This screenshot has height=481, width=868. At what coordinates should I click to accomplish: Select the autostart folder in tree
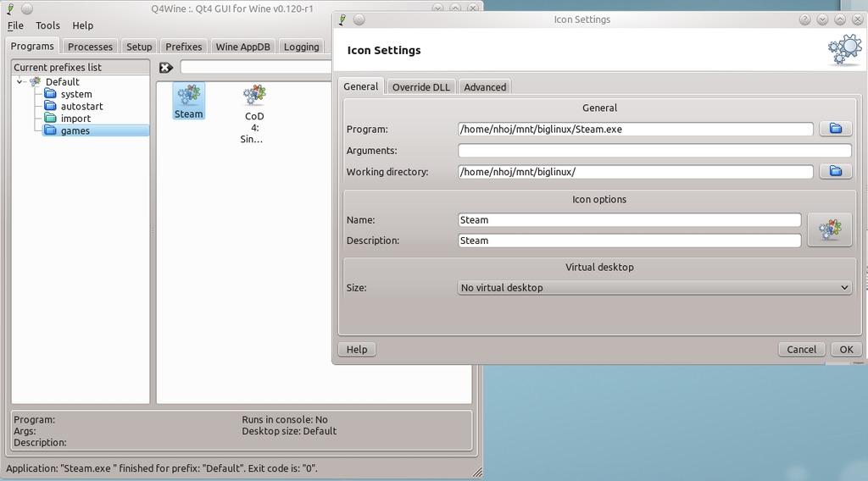81,106
